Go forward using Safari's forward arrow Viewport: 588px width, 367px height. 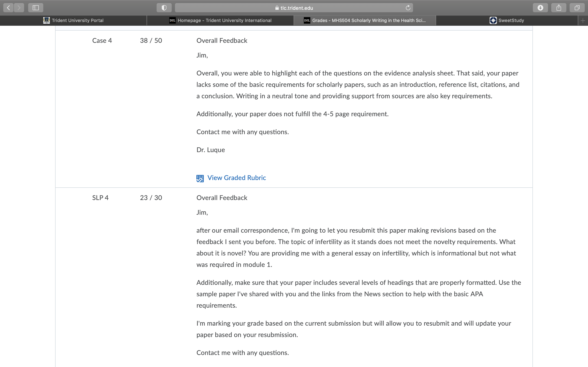click(19, 8)
